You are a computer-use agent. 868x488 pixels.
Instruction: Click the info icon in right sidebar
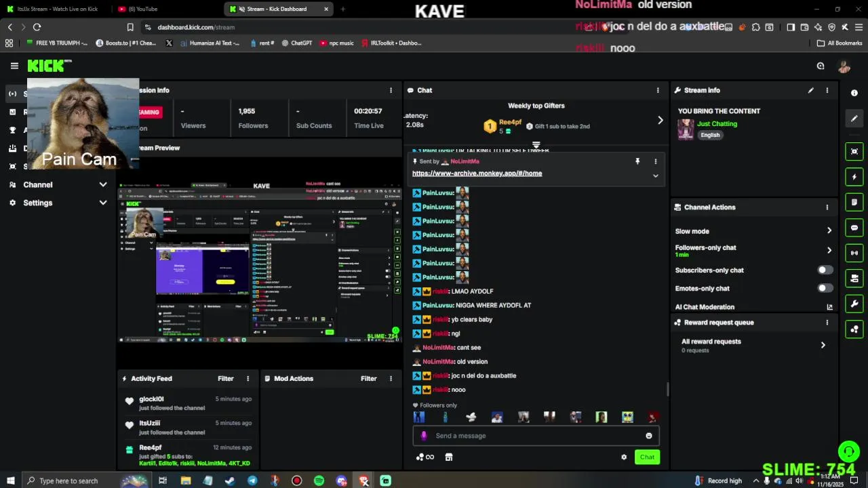coord(854,93)
